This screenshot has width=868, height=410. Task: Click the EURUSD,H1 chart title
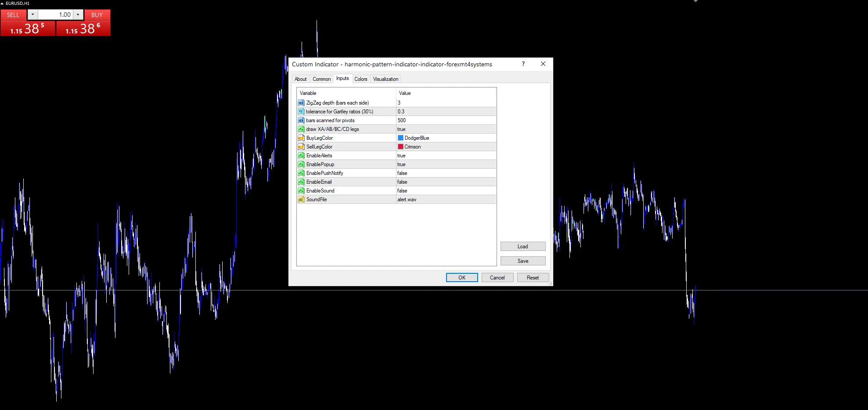coord(18,3)
